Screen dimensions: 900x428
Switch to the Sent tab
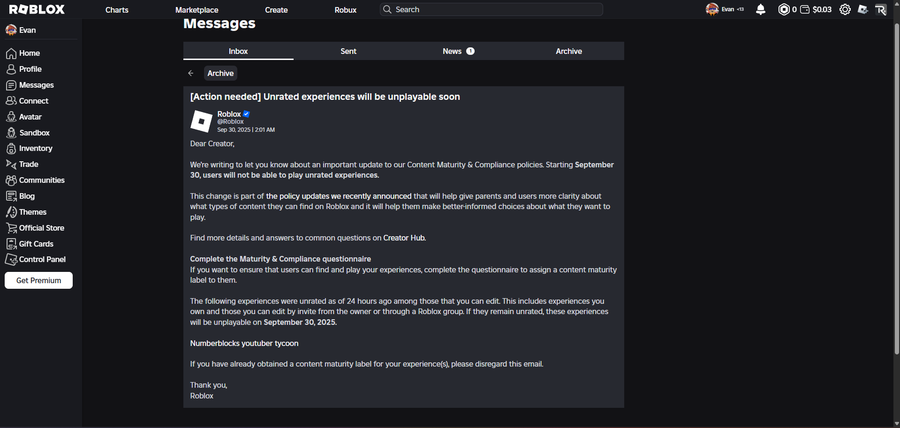tap(348, 51)
